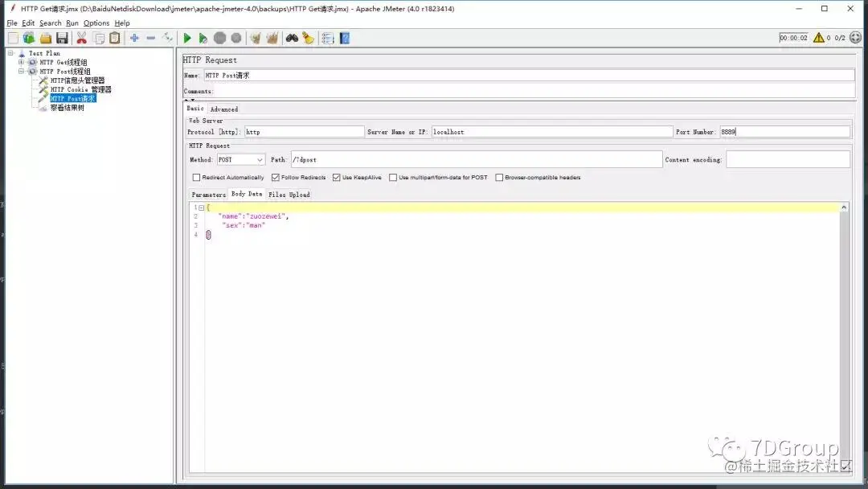Click the body data scrollbar up arrow
This screenshot has height=489, width=868.
click(x=844, y=208)
